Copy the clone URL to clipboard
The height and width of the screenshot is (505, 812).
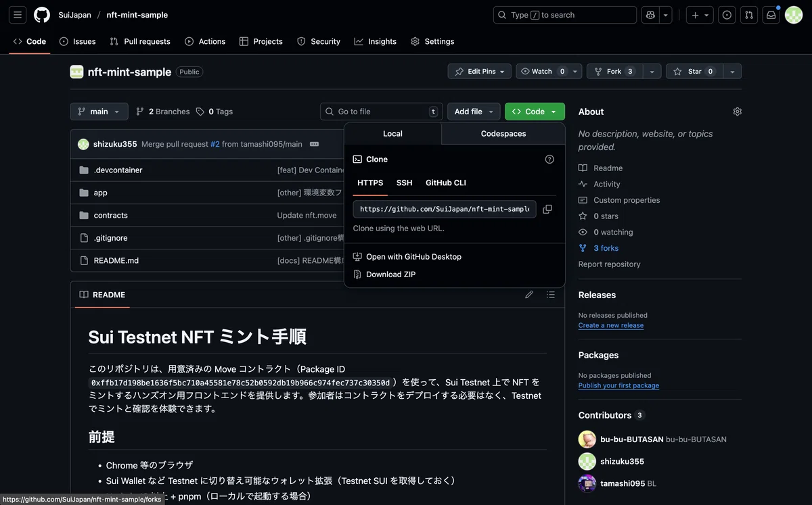[x=547, y=210]
